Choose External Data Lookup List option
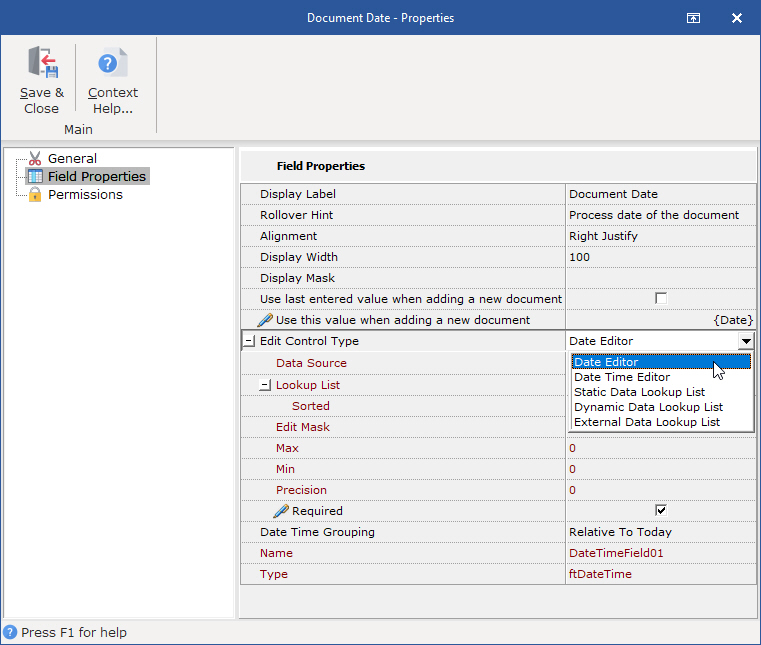This screenshot has width=761, height=645. click(x=661, y=422)
